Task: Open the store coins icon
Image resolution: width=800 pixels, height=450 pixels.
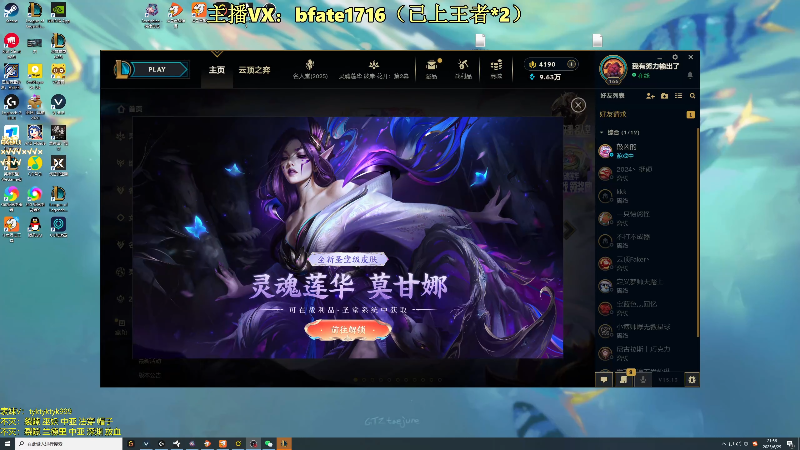Action: 496,69
